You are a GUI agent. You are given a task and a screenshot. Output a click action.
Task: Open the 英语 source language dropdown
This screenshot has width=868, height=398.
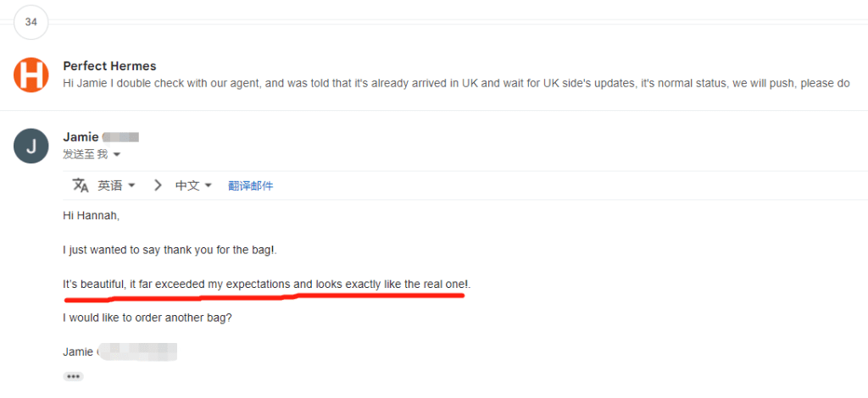[x=116, y=185]
